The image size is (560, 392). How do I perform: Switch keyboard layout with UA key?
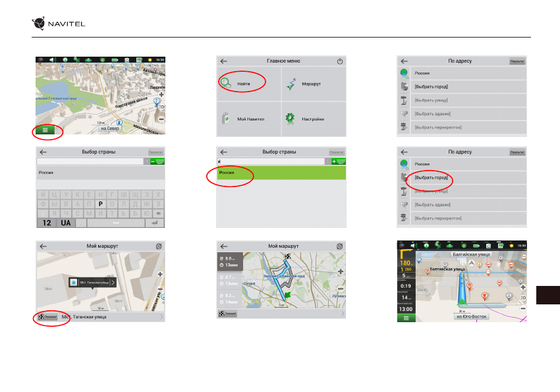coord(66,223)
